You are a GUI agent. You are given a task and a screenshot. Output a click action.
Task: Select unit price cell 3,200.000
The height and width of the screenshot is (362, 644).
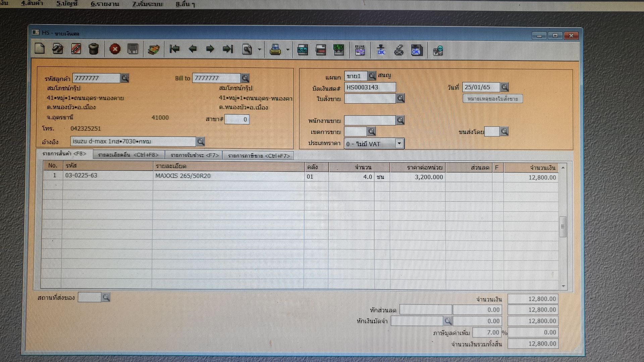(417, 177)
